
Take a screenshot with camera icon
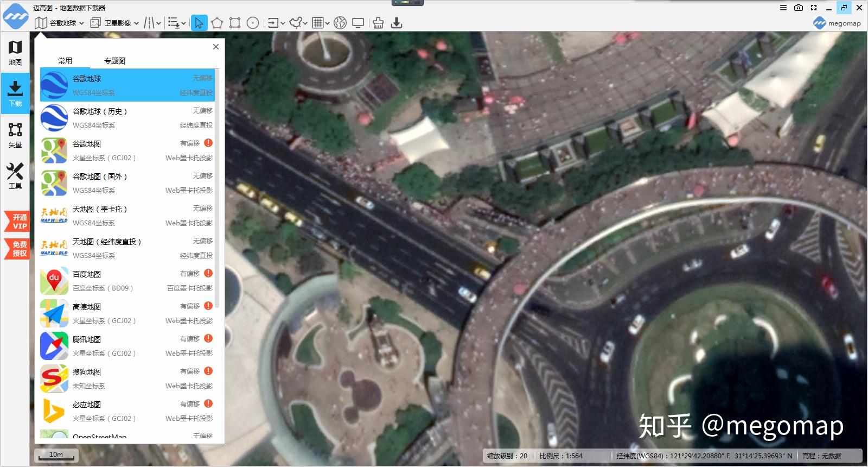click(799, 8)
